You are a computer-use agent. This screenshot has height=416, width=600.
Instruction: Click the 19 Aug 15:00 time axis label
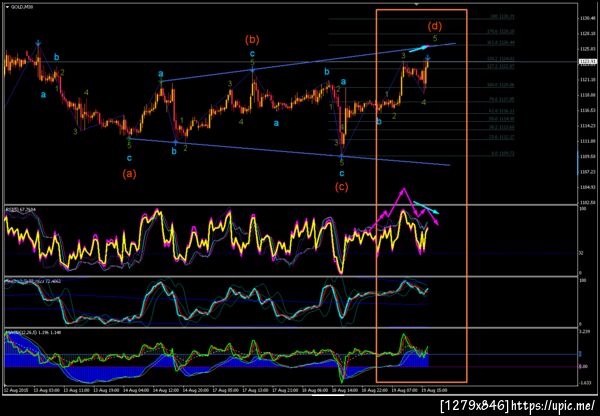pyautogui.click(x=435, y=390)
